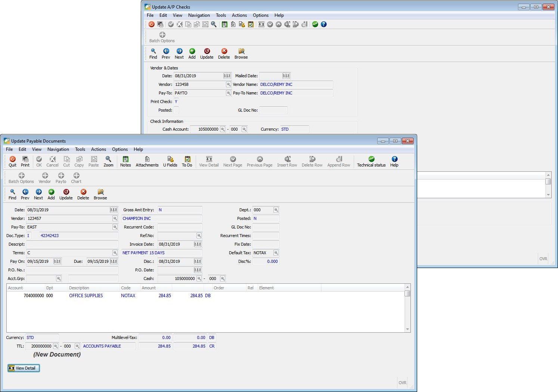558x392 pixels.
Task: Click the Attachments icon
Action: point(147,161)
